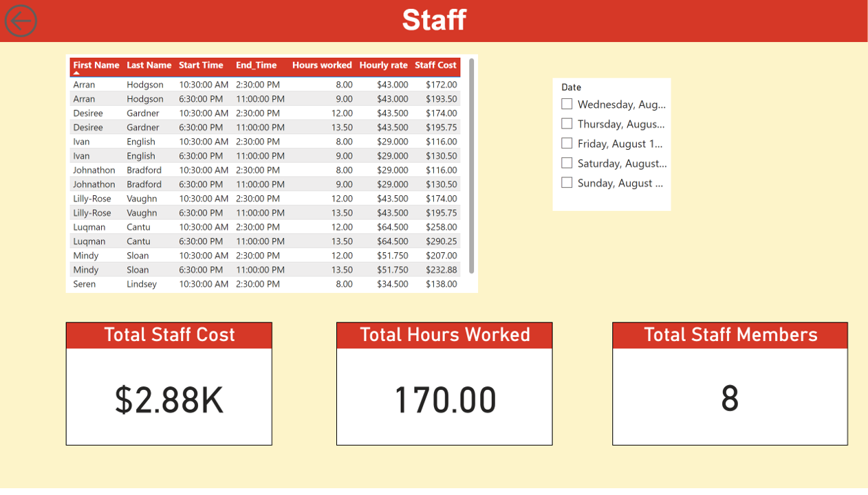This screenshot has width=868, height=495.
Task: Enable the Saturday date filter checkbox
Action: pos(567,163)
